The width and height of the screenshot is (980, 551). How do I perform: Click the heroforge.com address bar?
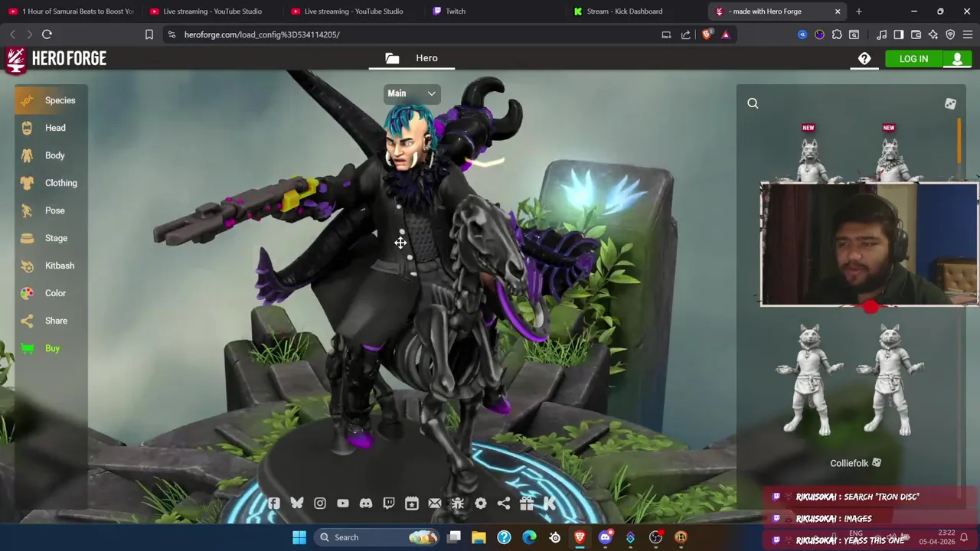tap(413, 34)
